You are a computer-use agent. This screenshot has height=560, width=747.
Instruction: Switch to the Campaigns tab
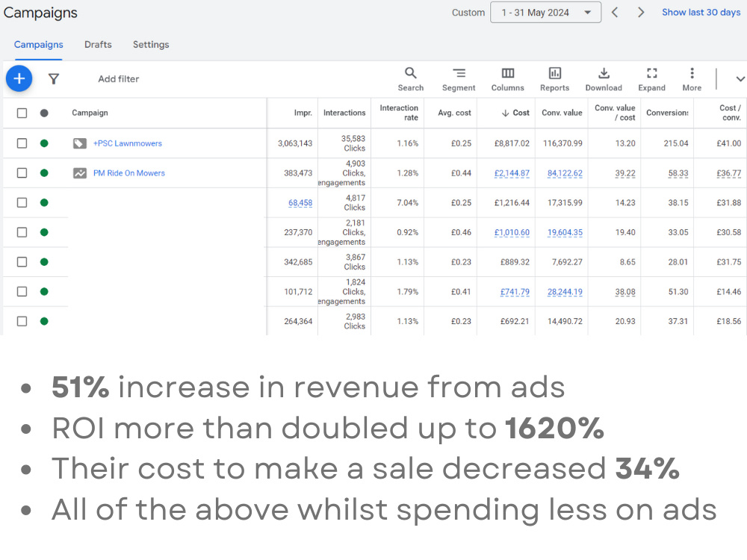pyautogui.click(x=39, y=45)
